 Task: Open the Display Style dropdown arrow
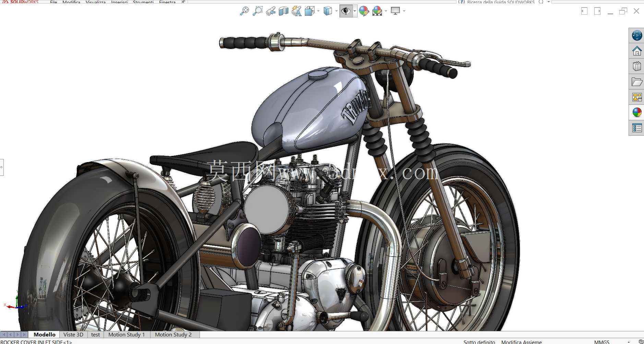[x=336, y=11]
